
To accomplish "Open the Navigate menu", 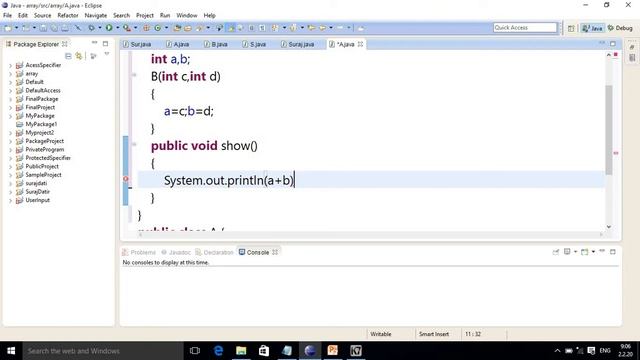I will click(x=96, y=16).
